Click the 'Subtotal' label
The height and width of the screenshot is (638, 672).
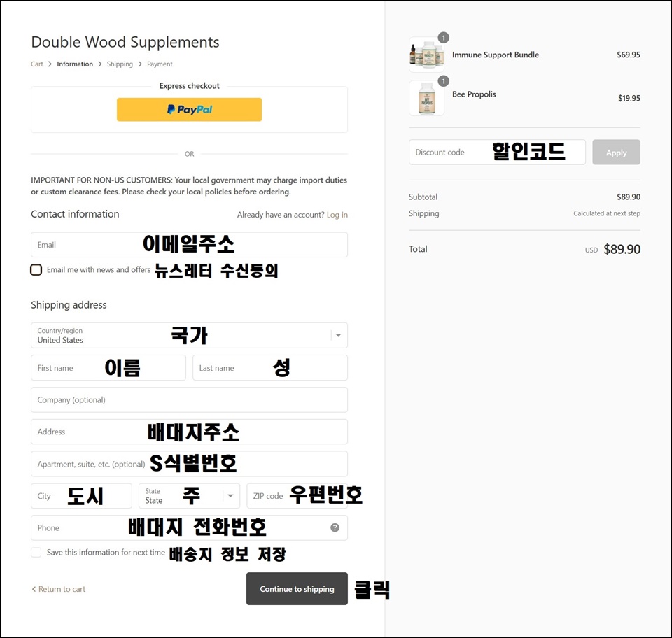(x=423, y=197)
